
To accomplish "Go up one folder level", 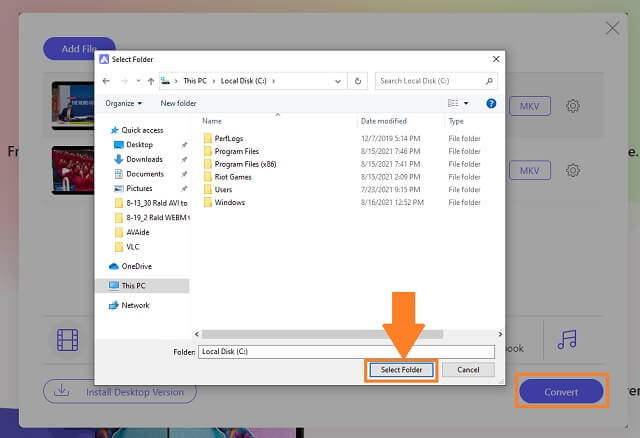I will tap(151, 81).
